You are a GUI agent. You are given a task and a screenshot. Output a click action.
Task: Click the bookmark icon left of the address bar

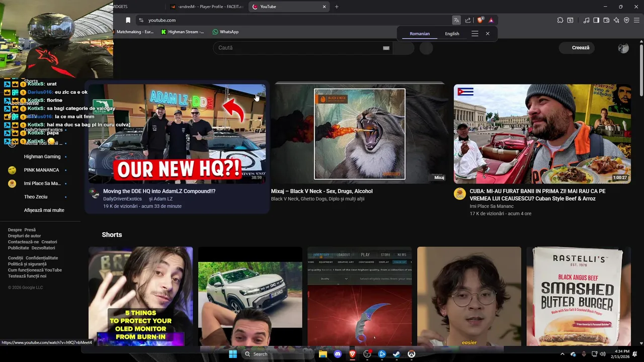128,20
